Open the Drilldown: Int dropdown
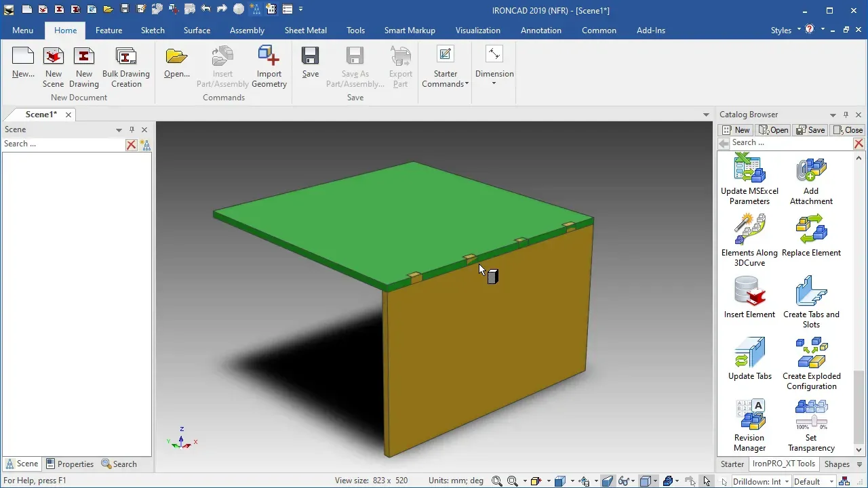This screenshot has height=488, width=868. click(x=762, y=482)
